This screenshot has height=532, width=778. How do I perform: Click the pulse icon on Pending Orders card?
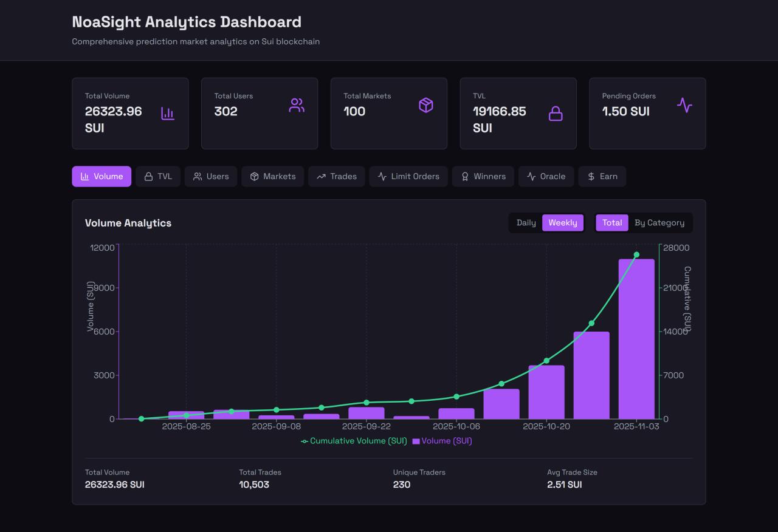click(x=684, y=105)
